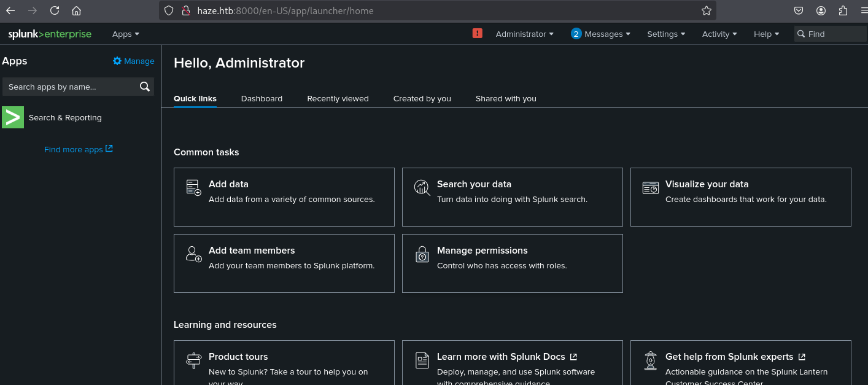Expand the Settings dropdown
The height and width of the screenshot is (385, 868).
[x=666, y=34]
